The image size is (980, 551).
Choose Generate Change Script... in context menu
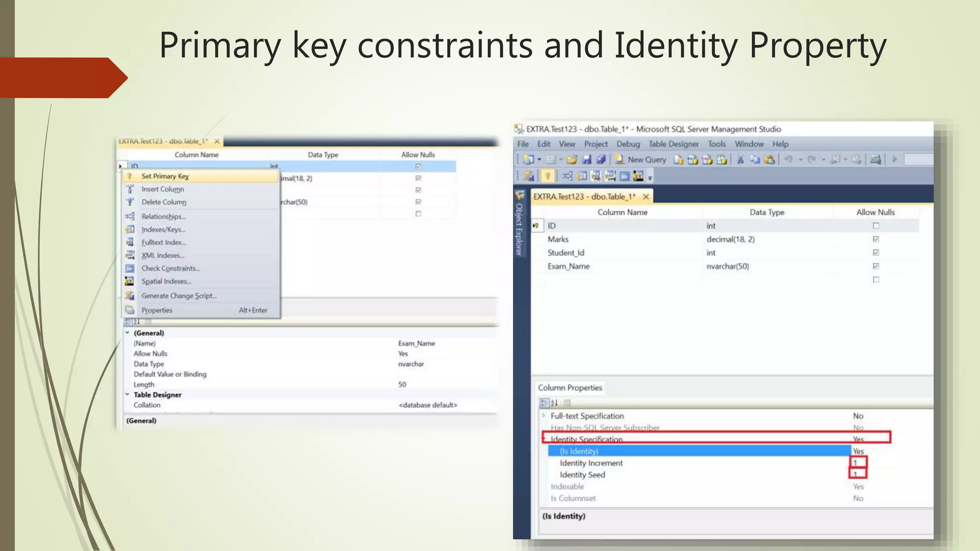[x=200, y=296]
